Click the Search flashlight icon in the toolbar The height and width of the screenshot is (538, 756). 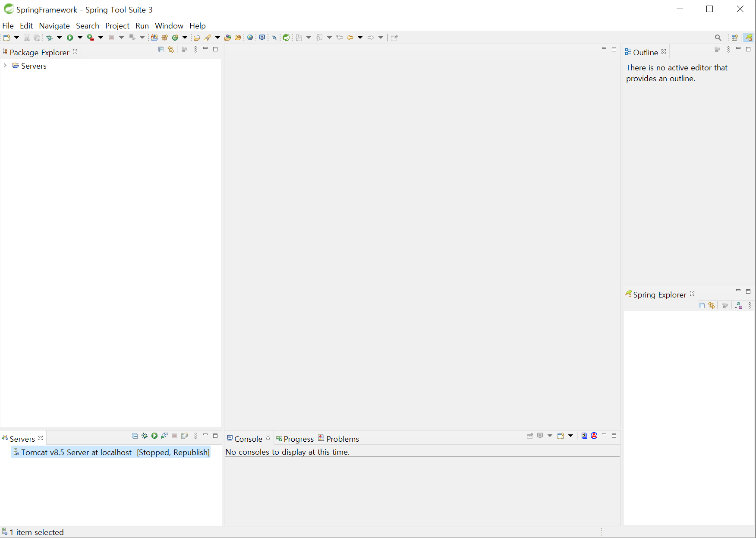(208, 38)
